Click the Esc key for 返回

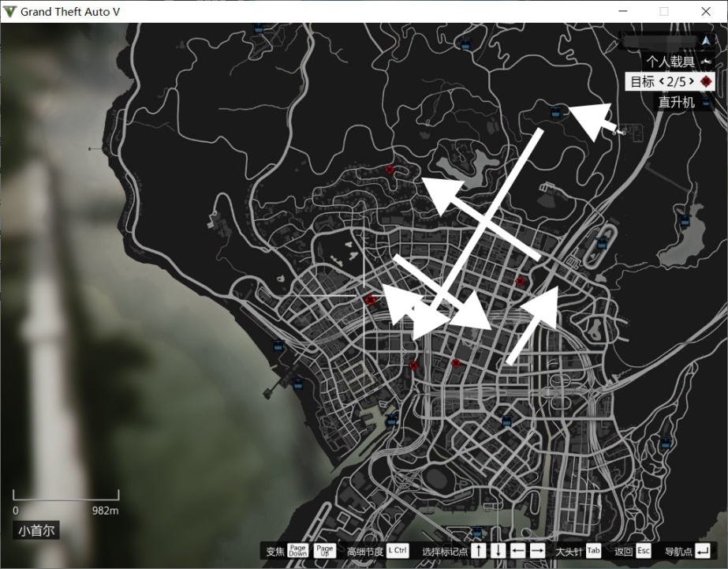[x=643, y=551]
